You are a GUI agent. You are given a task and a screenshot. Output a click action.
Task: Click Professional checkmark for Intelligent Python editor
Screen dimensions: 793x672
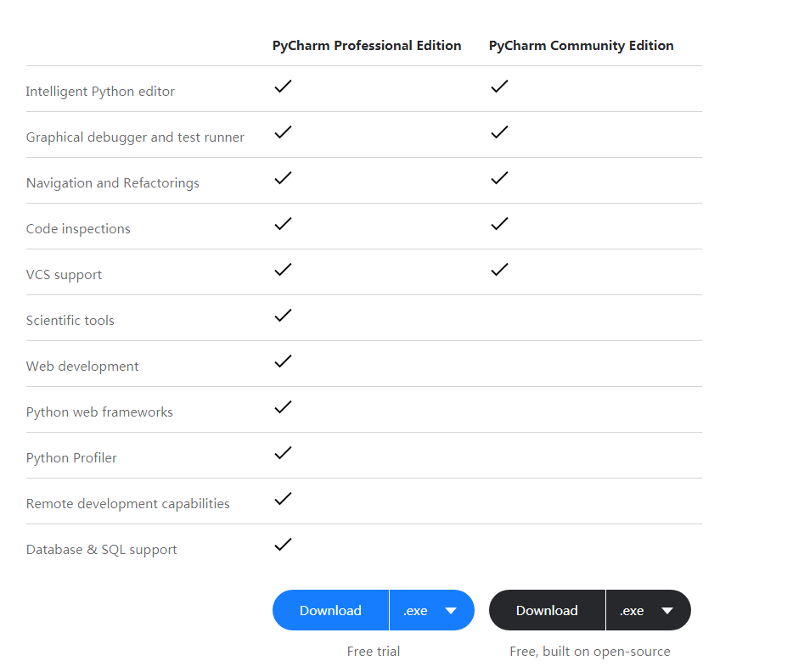pos(283,87)
